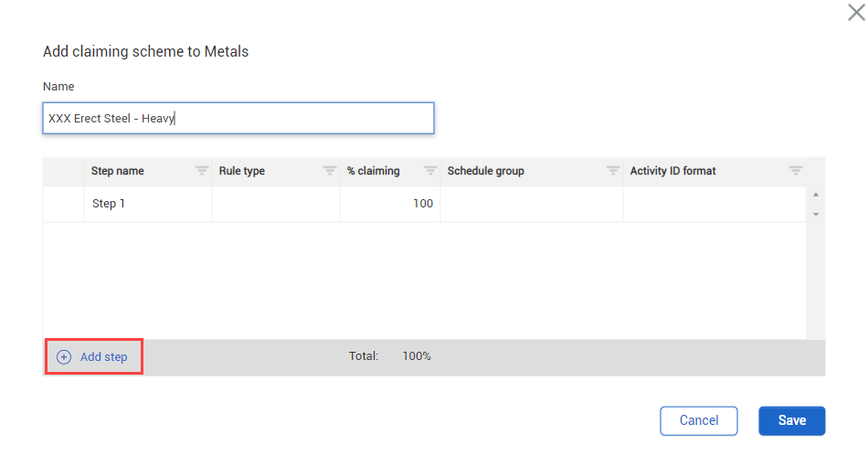This screenshot has width=868, height=466.
Task: Open the Step name column filter icon
Action: pyautogui.click(x=202, y=171)
